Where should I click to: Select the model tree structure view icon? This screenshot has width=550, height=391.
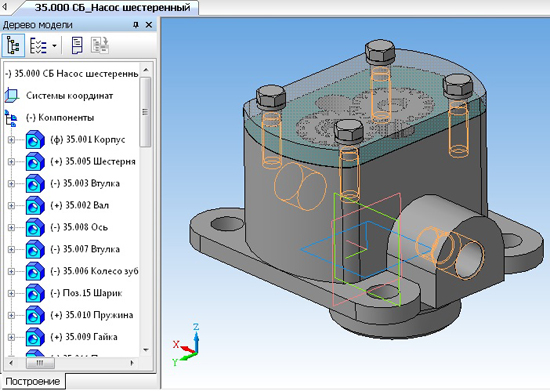point(13,46)
